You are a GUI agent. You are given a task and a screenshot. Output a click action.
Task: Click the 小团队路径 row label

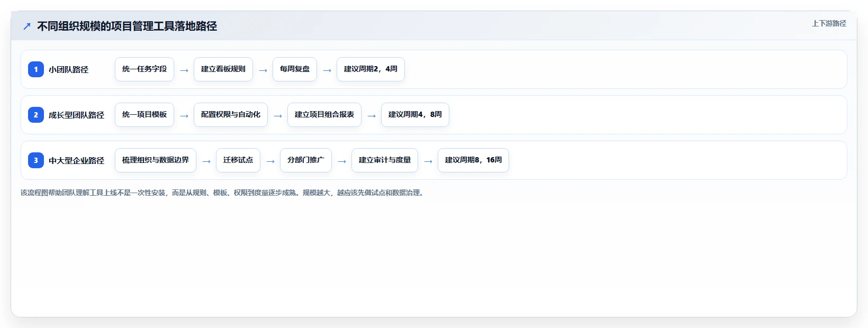[x=69, y=70]
